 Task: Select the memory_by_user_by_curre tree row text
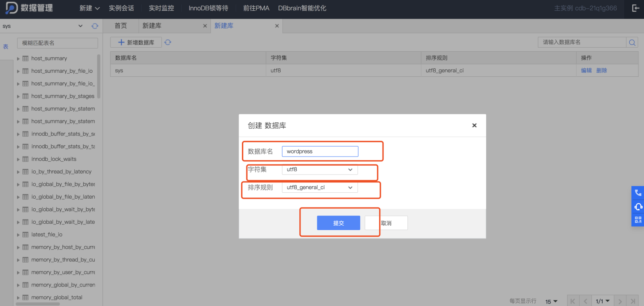point(63,272)
